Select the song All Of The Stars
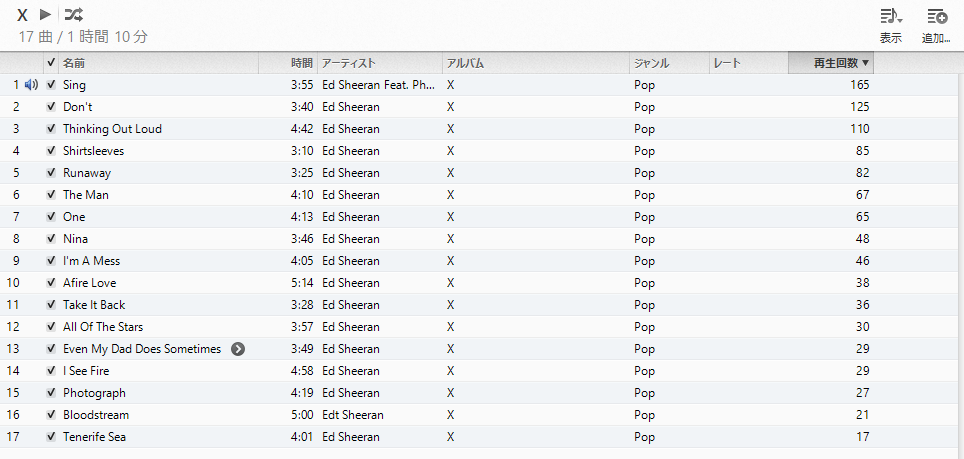 point(103,327)
